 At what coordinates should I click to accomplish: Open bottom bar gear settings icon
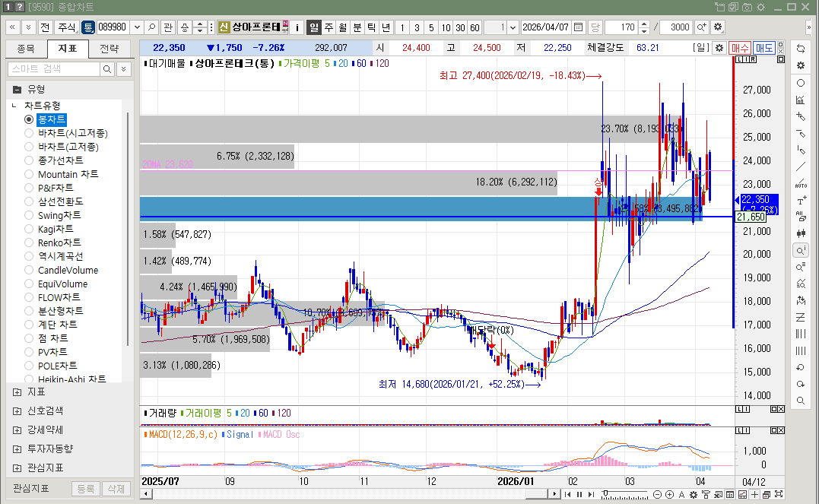(694, 494)
